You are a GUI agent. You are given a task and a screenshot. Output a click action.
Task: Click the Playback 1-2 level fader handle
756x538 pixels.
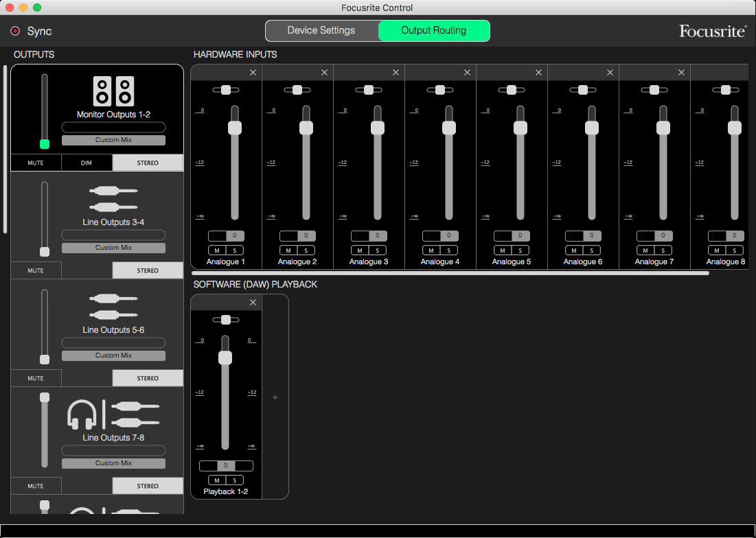tap(225, 358)
